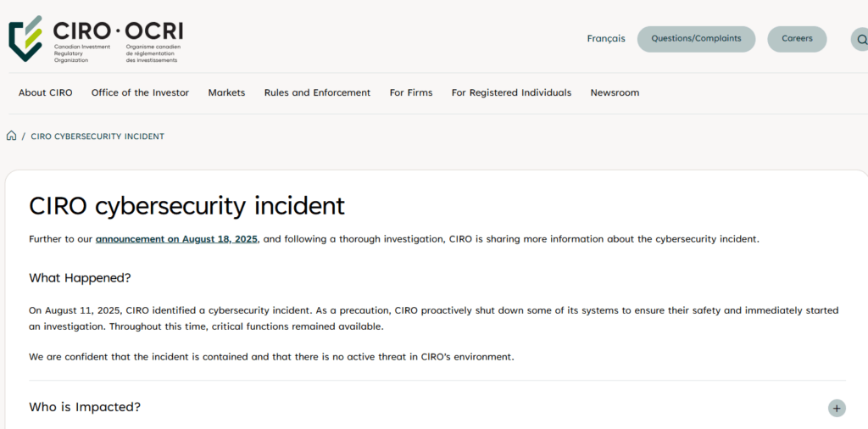Click the Careers button

pyautogui.click(x=797, y=39)
